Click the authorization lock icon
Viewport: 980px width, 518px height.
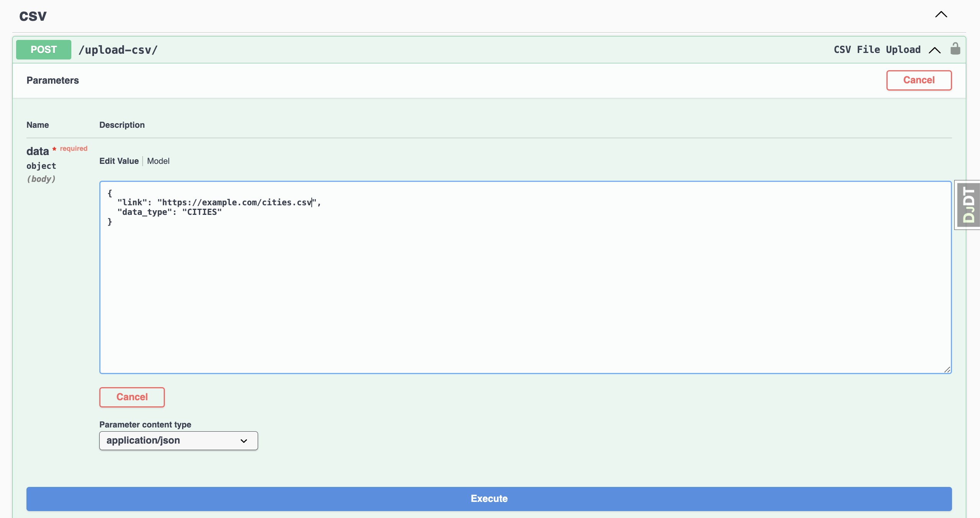[x=955, y=49]
